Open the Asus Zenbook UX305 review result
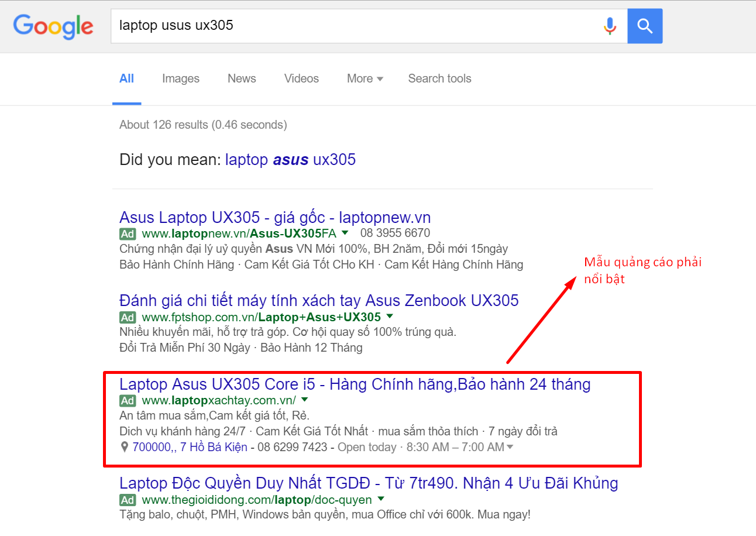Image resolution: width=756 pixels, height=536 pixels. (318, 300)
